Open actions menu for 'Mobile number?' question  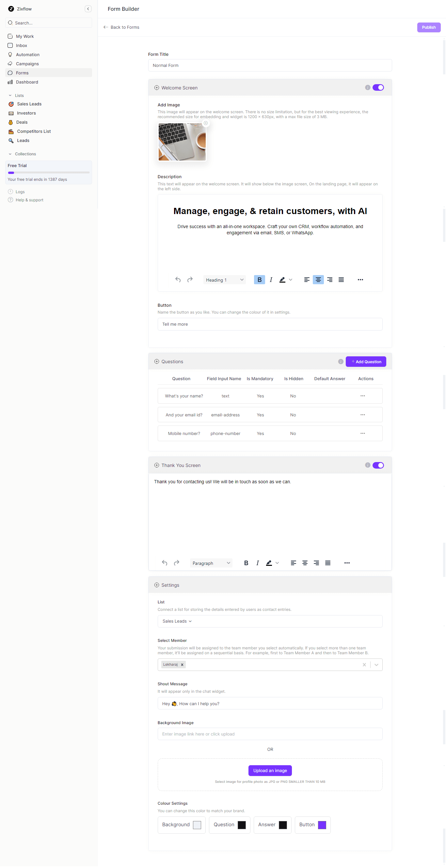coord(363,433)
